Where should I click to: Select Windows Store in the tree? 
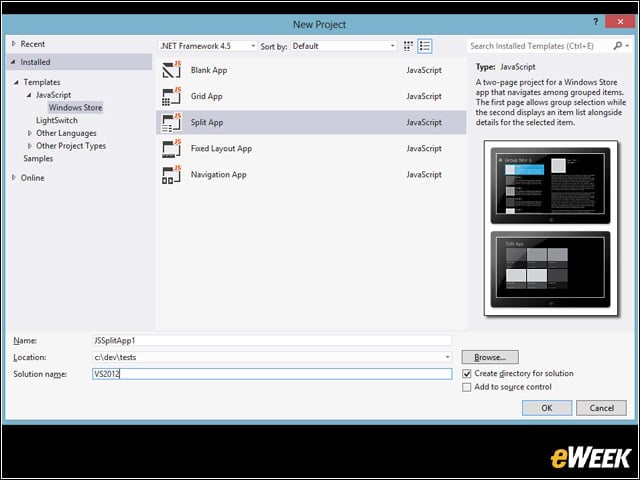(x=76, y=107)
